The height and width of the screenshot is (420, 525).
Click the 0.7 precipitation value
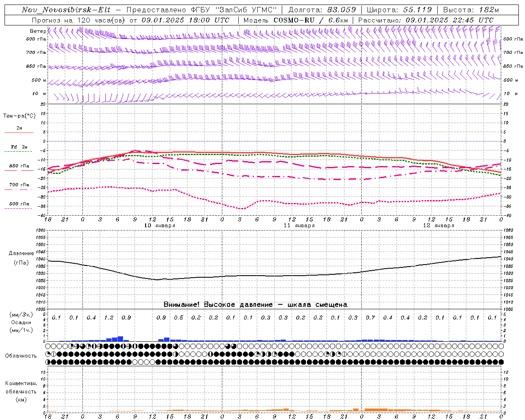[370, 318]
